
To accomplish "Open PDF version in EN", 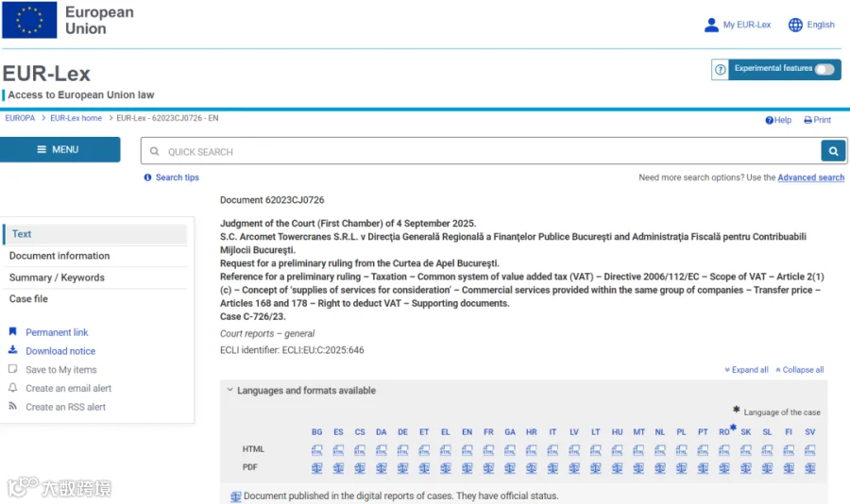I will coord(467,468).
